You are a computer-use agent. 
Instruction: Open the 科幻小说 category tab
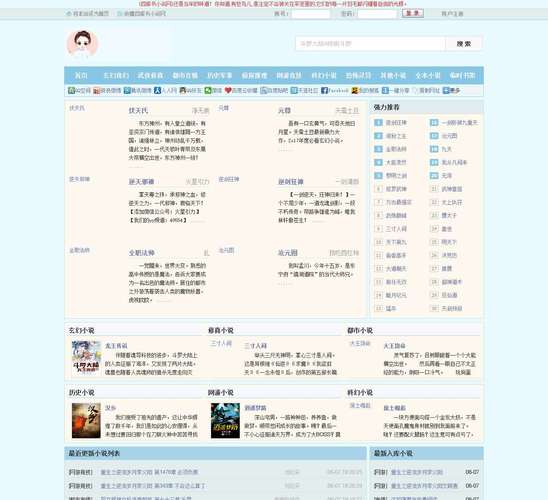coord(324,75)
